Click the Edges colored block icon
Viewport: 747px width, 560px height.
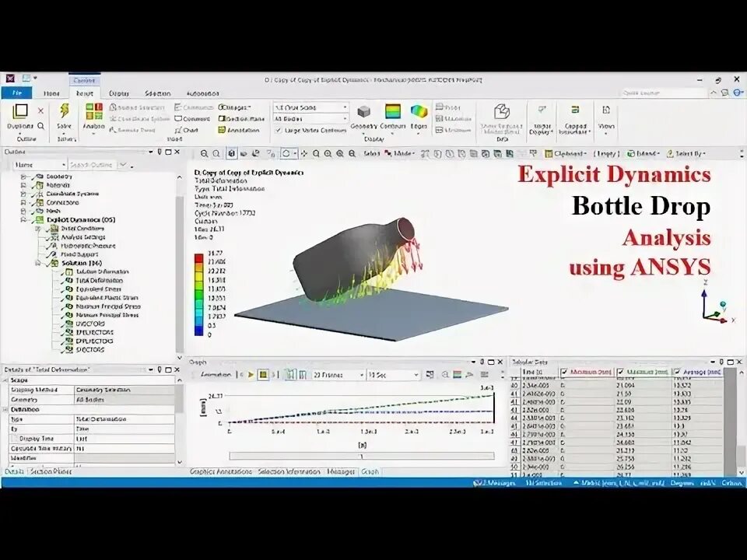[419, 112]
